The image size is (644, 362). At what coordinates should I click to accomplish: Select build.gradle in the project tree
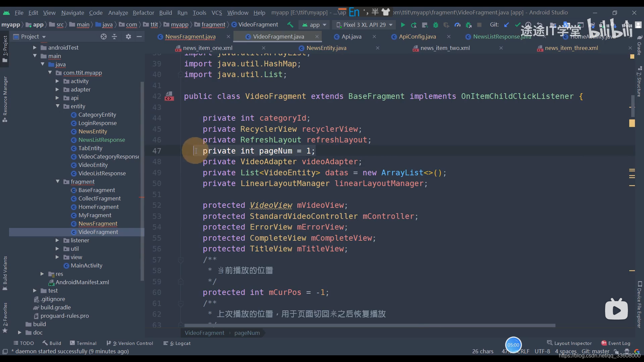point(55,307)
